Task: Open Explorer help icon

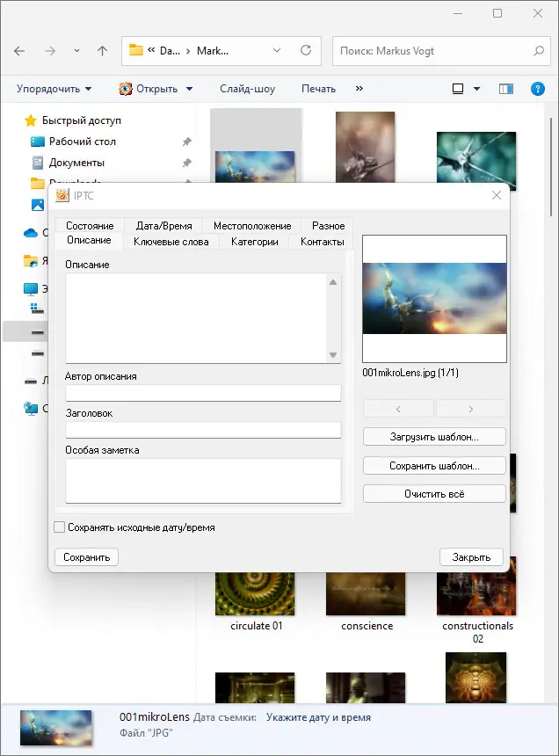Action: coord(538,89)
